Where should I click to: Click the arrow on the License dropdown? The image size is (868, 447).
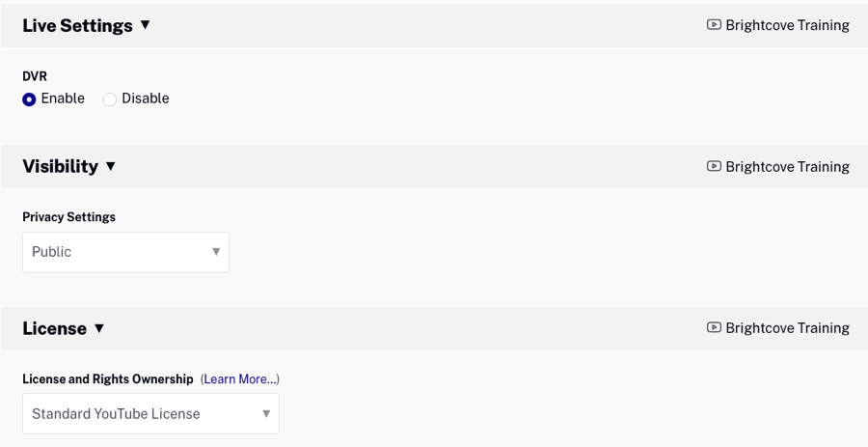[266, 414]
